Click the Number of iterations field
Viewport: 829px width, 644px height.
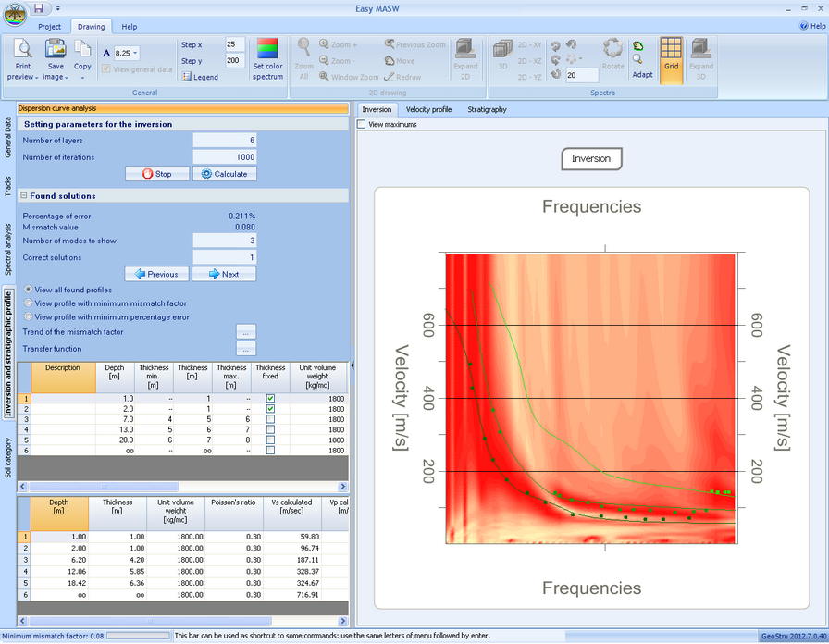coord(225,157)
